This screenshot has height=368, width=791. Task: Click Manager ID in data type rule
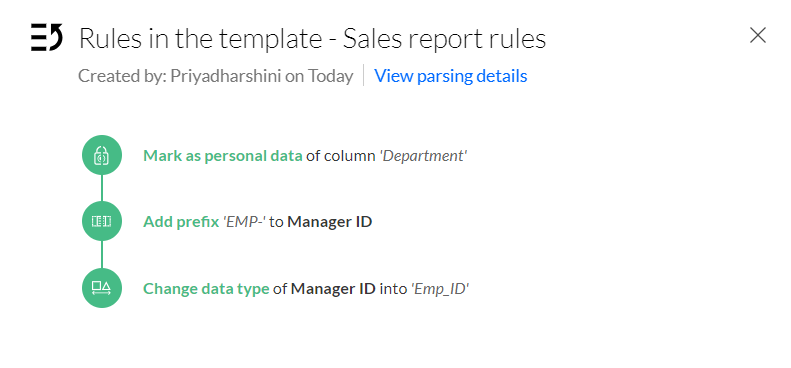[x=333, y=289]
